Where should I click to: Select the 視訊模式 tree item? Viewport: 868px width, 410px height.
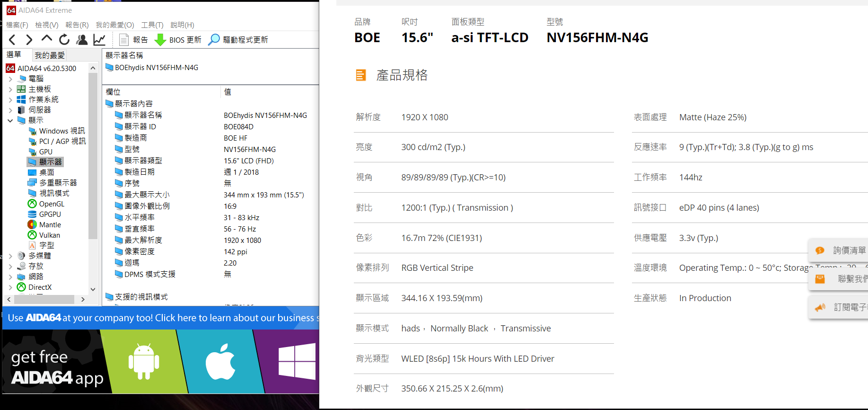[49, 193]
